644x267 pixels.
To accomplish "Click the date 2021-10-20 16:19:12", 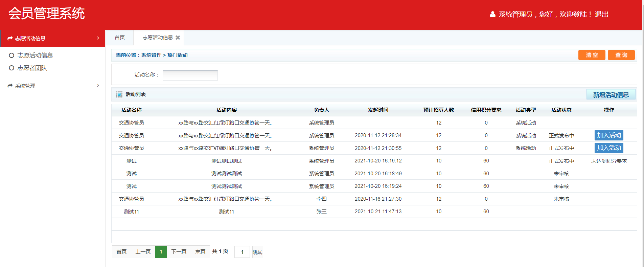I will [x=378, y=161].
